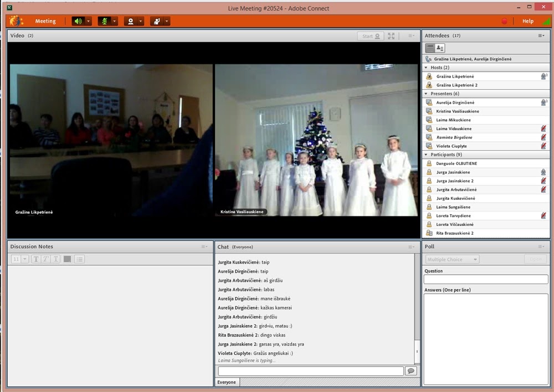This screenshot has height=392, width=554.
Task: Select participant Rita Brazauskienė 2
Action: click(486, 233)
